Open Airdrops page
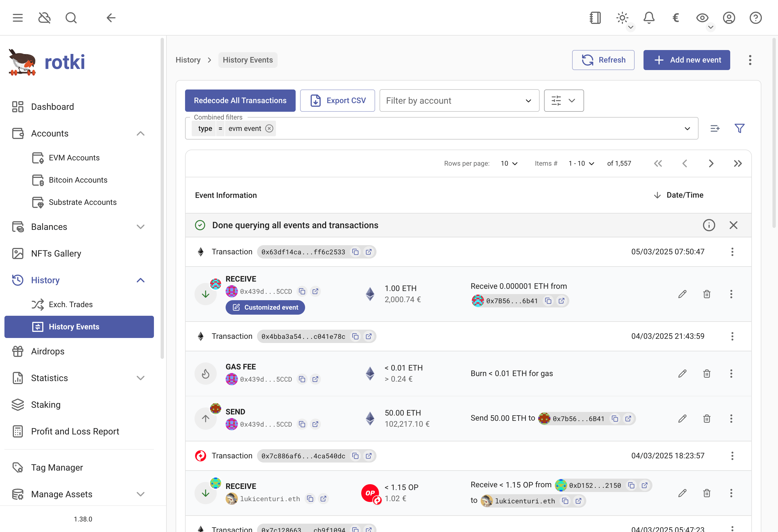The image size is (778, 532). click(79, 351)
